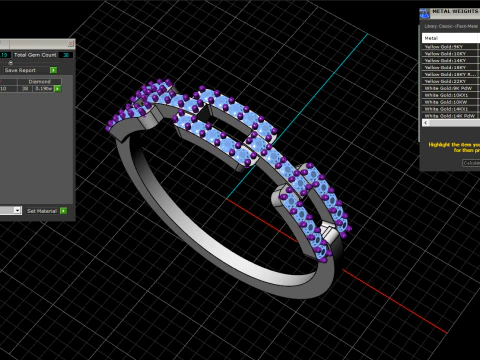This screenshot has height=360, width=480.
Task: Select Yellow Gold:14KY in metal list
Action: click(x=451, y=61)
